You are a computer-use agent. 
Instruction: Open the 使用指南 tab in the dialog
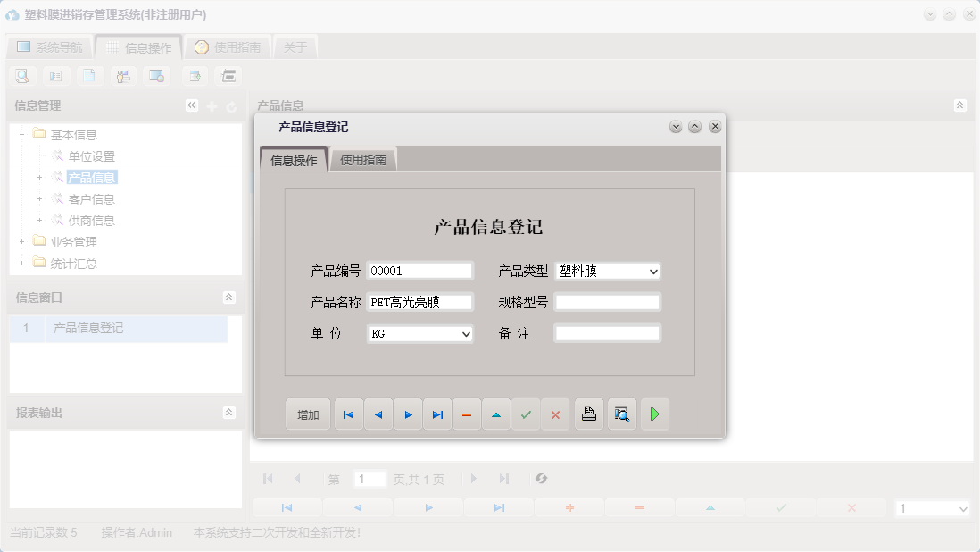[362, 159]
